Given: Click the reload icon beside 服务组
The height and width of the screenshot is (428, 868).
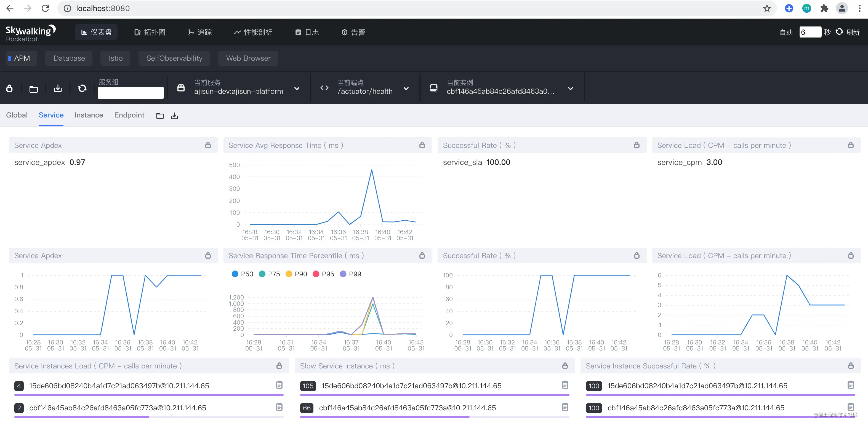Looking at the screenshot, I should (82, 89).
